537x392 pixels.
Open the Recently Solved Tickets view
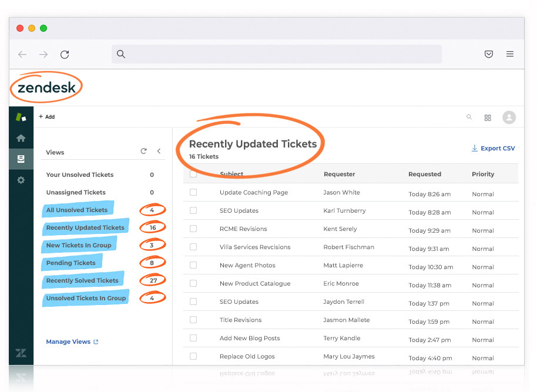[82, 280]
